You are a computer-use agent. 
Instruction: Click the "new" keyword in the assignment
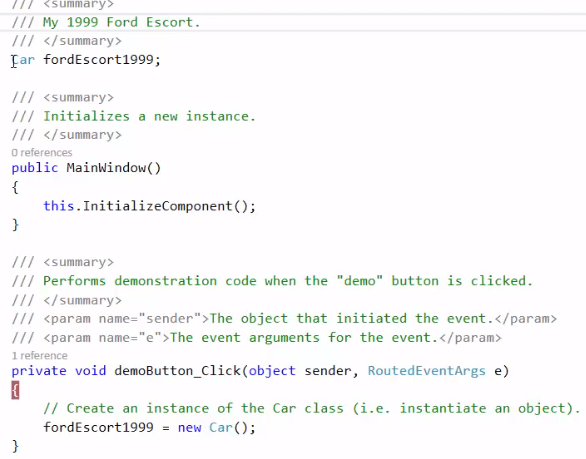189,427
